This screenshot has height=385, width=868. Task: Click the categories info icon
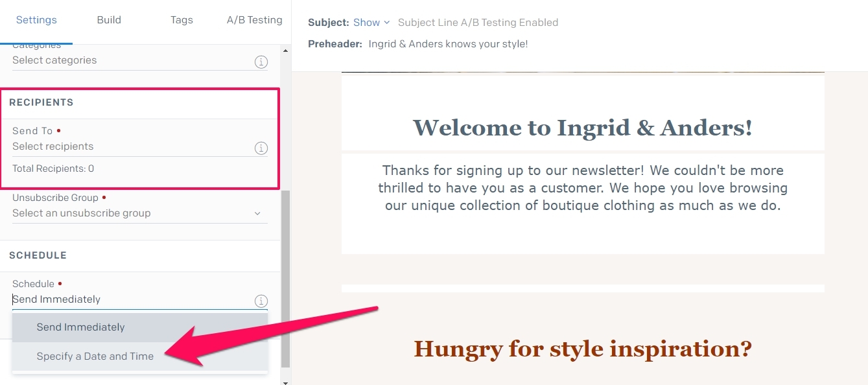261,62
